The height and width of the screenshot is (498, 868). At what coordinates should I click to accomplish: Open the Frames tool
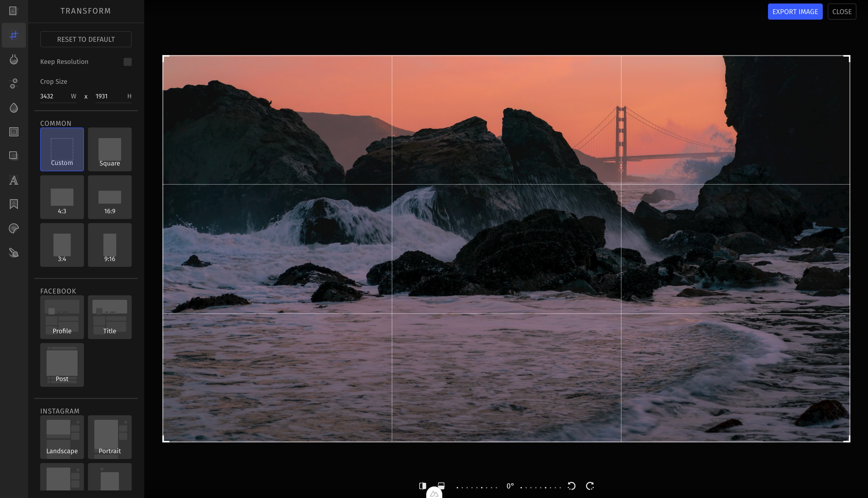tap(14, 132)
